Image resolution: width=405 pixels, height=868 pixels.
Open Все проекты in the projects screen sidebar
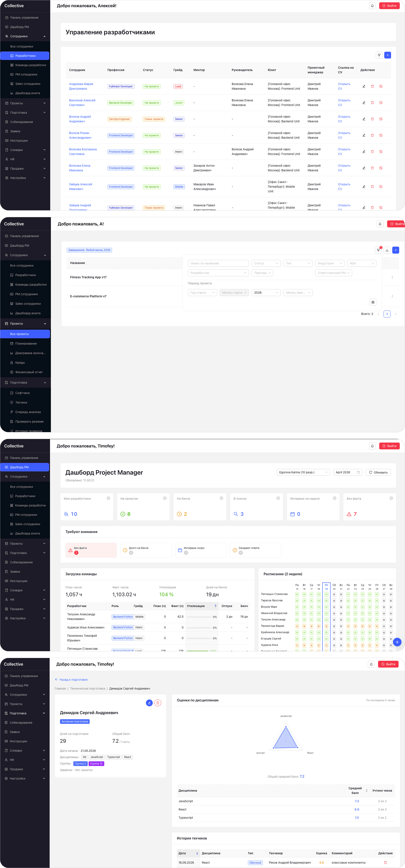pos(25,334)
